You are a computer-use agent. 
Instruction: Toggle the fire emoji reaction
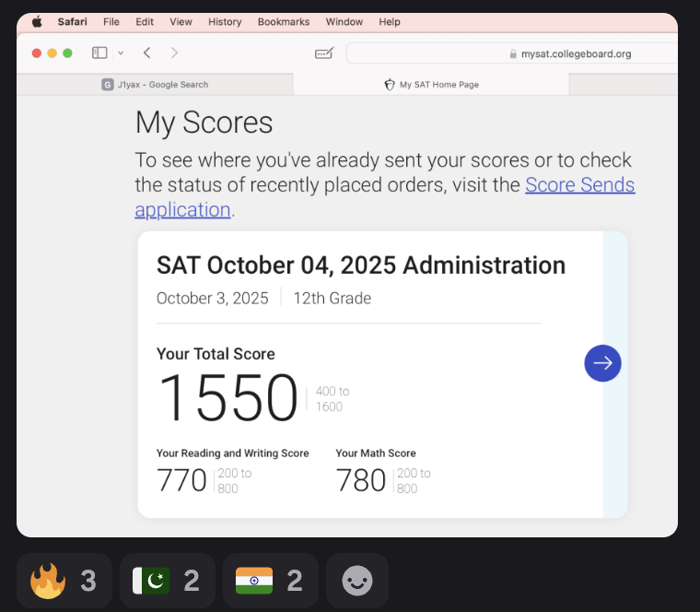pyautogui.click(x=64, y=581)
